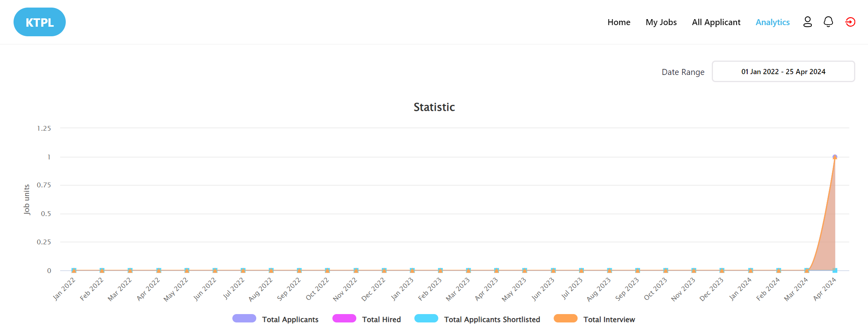The width and height of the screenshot is (868, 336).
Task: Toggle Total Interview legend series
Action: (x=609, y=319)
